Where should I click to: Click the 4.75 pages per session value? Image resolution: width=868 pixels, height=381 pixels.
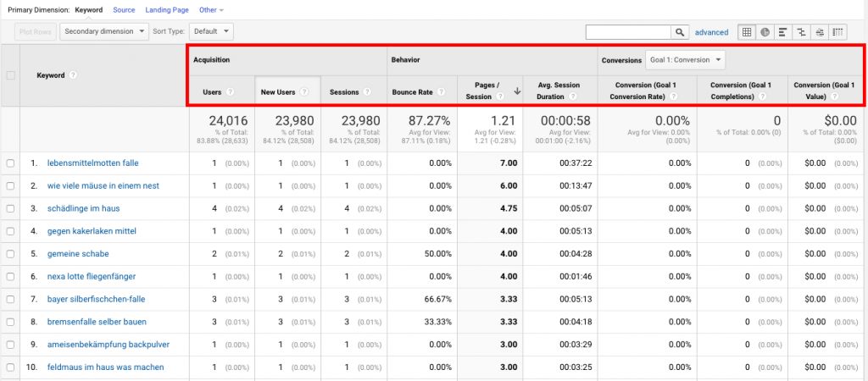509,208
